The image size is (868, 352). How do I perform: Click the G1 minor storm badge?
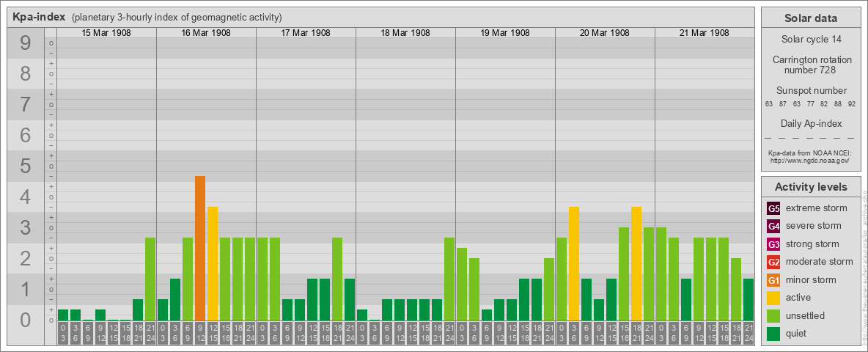click(x=773, y=280)
